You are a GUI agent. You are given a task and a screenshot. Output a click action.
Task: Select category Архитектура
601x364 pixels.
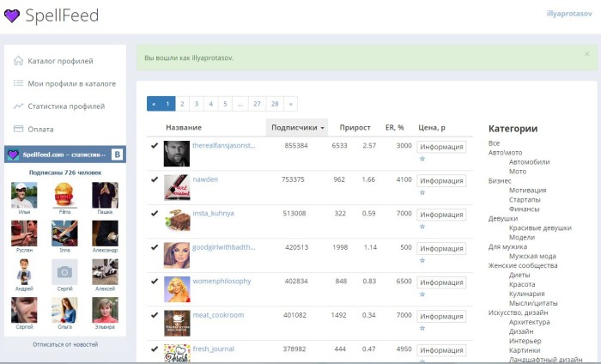coord(530,322)
